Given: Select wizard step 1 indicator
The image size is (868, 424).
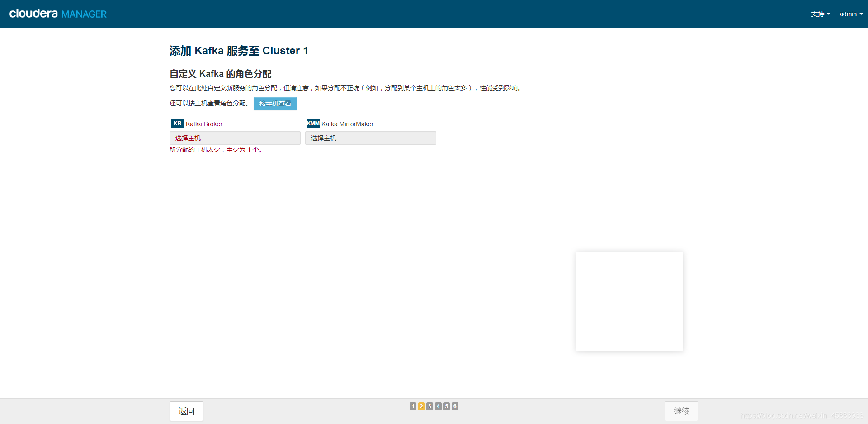Looking at the screenshot, I should tap(412, 406).
